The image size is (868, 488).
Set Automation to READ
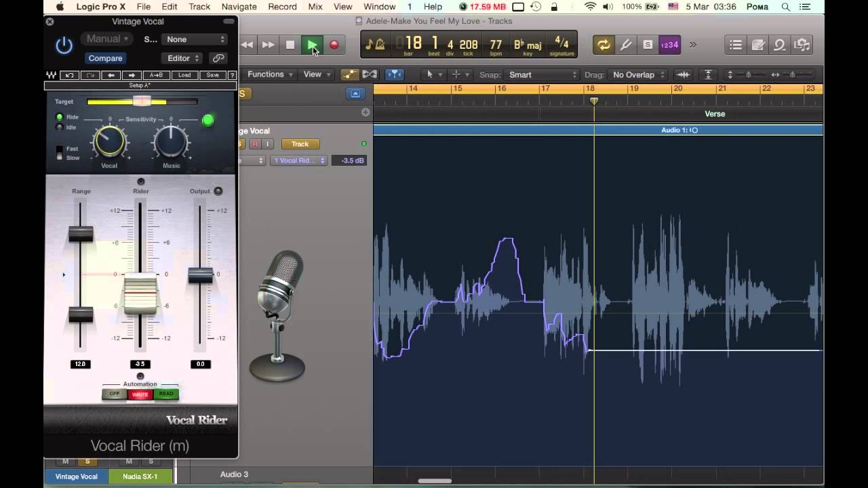point(166,394)
